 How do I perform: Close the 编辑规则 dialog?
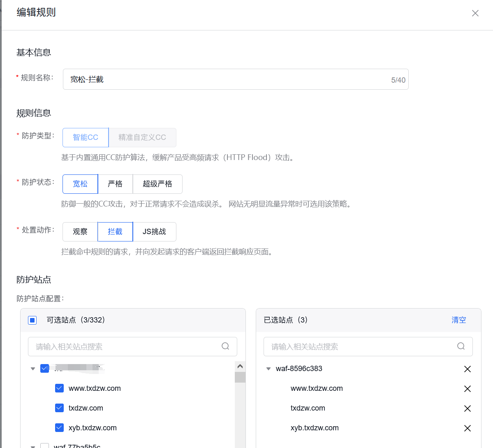coord(475,13)
